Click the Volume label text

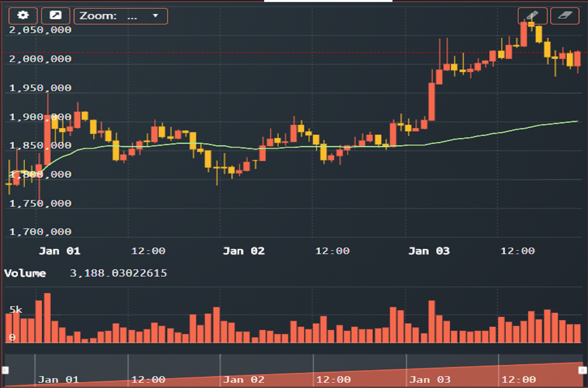(x=25, y=273)
